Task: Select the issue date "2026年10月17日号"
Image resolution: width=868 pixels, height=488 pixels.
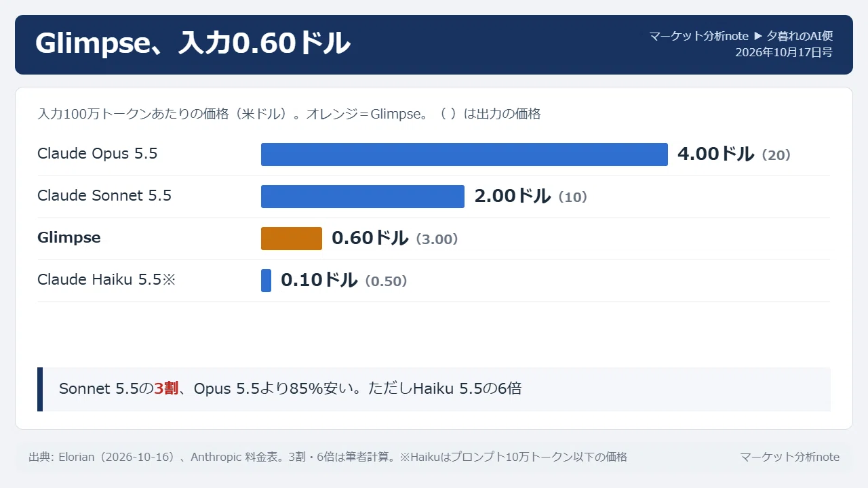Action: [784, 52]
